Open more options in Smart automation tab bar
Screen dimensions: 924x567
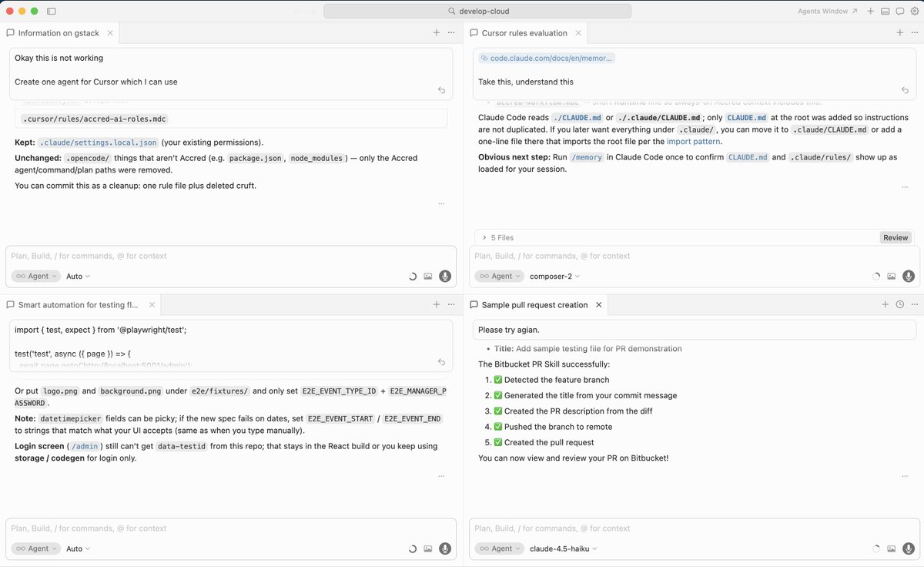[x=451, y=305]
